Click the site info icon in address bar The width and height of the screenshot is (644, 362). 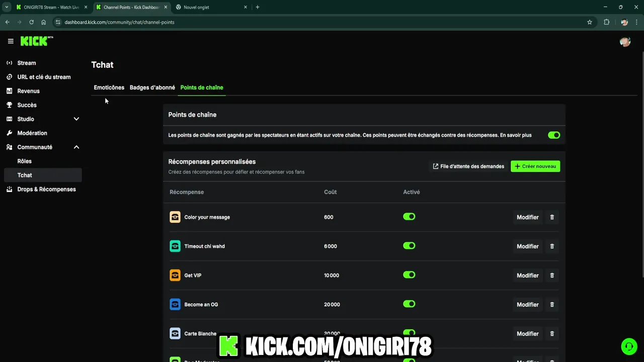[x=58, y=22]
